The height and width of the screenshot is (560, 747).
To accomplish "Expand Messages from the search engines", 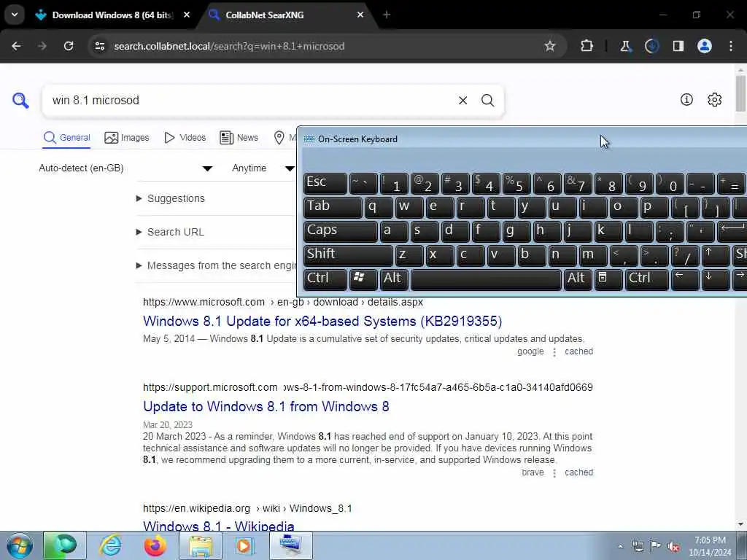I will pyautogui.click(x=216, y=265).
